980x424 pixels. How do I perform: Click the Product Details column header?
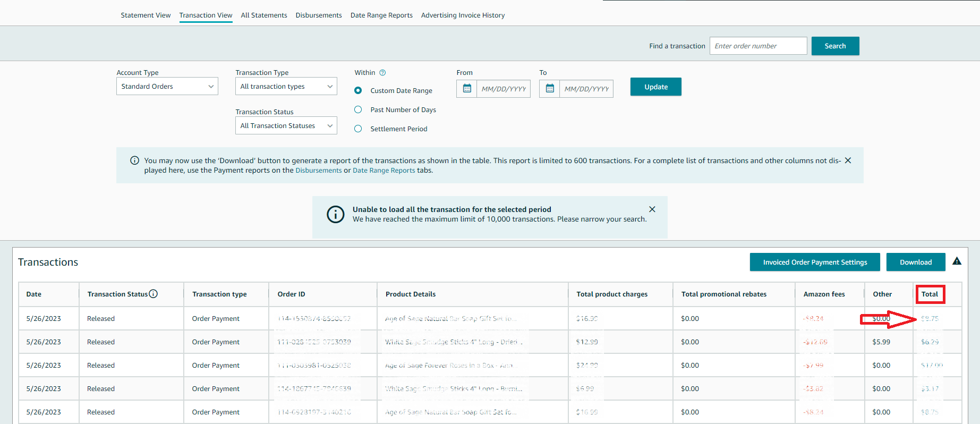411,294
